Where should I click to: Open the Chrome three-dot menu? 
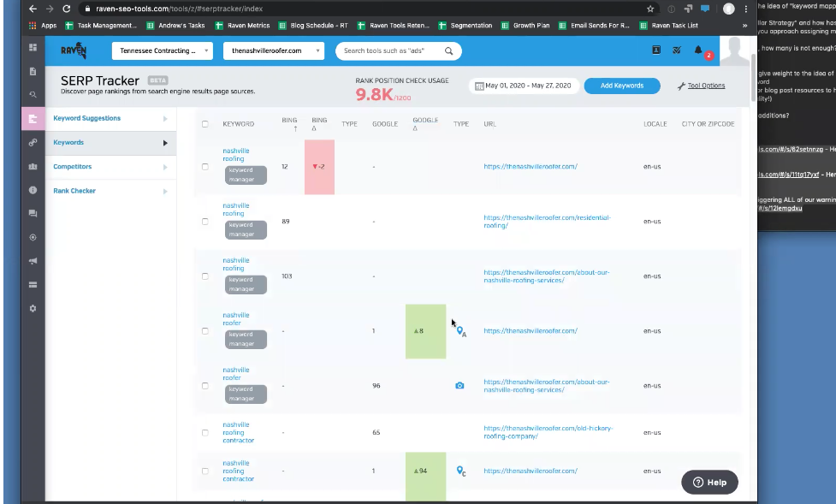tap(746, 9)
